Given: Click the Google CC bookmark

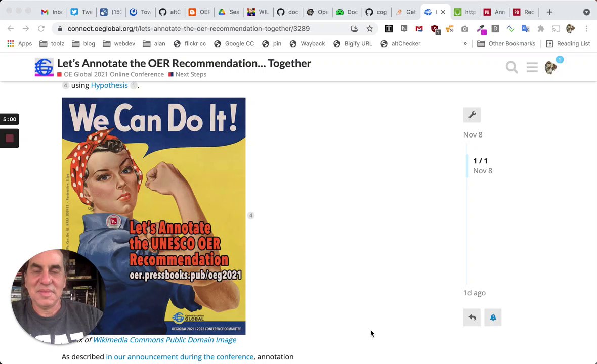Looking at the screenshot, I should tap(234, 44).
